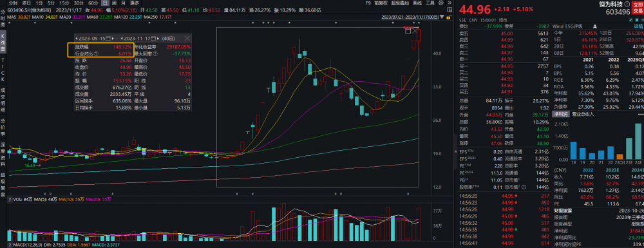Open the settings gear icon in chart toolbar
This screenshot has width=644, height=248.
pos(440,3)
